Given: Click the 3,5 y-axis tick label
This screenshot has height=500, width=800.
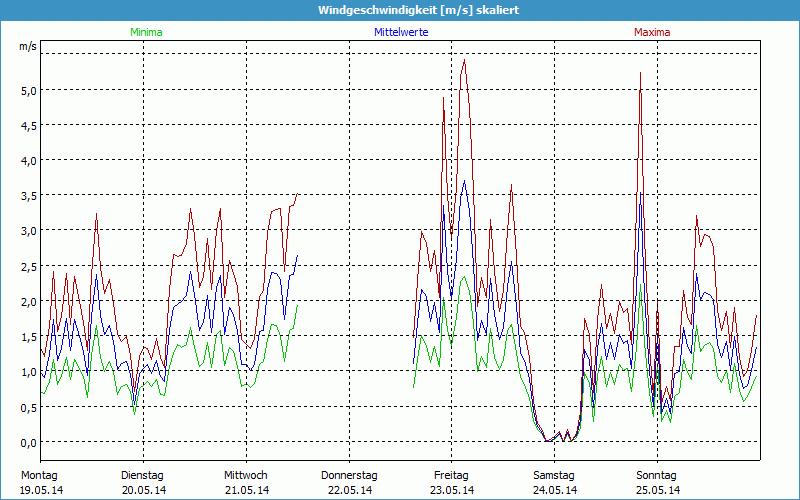Looking at the screenshot, I should (29, 195).
